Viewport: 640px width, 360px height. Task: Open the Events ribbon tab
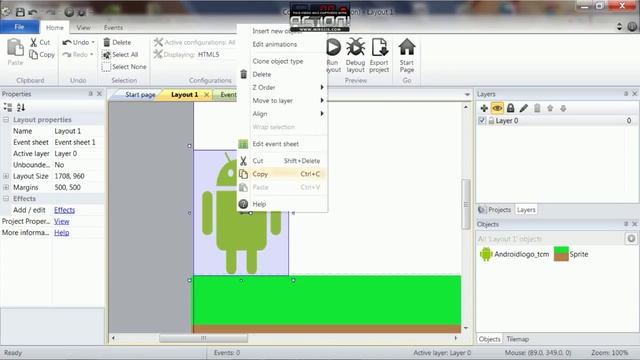point(113,27)
